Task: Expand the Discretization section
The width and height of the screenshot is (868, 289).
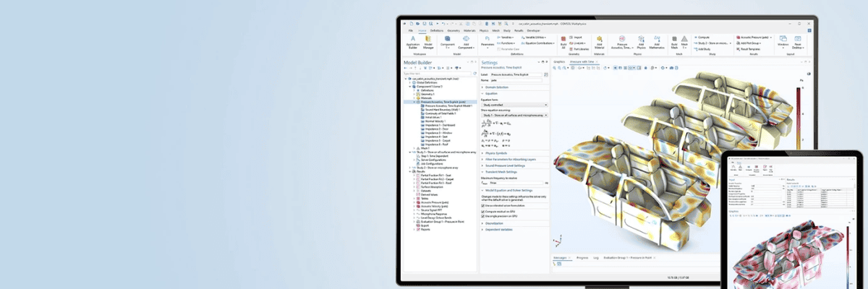Action: (x=493, y=223)
